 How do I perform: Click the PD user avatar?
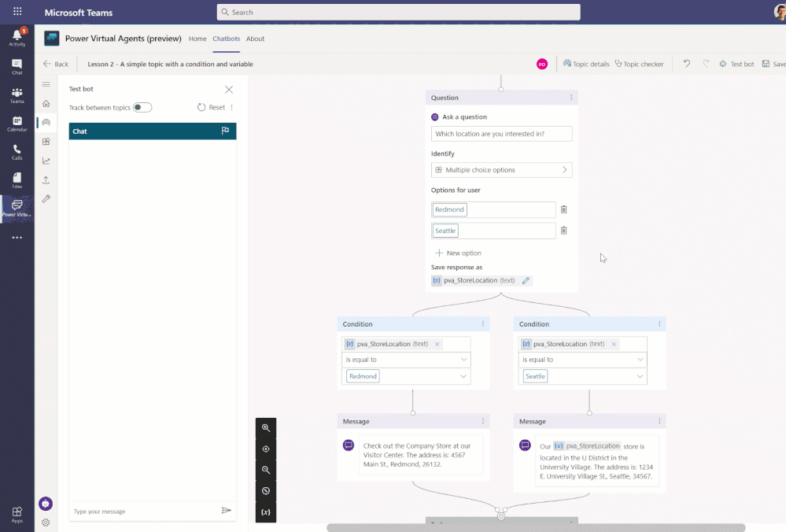tap(542, 65)
